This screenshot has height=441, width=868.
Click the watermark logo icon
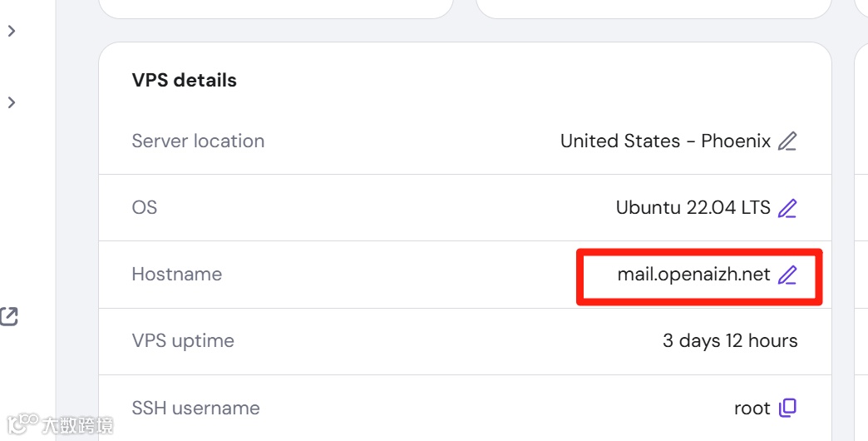tap(21, 424)
